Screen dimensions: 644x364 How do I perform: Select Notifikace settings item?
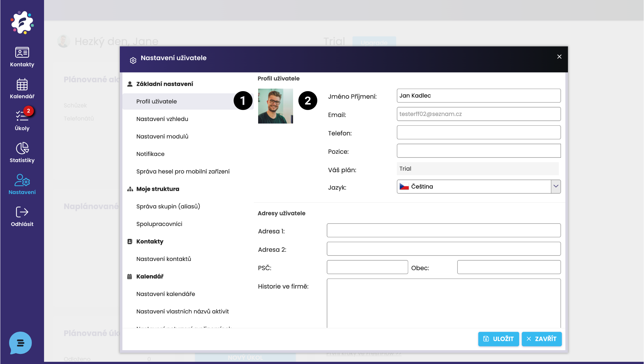pos(150,154)
